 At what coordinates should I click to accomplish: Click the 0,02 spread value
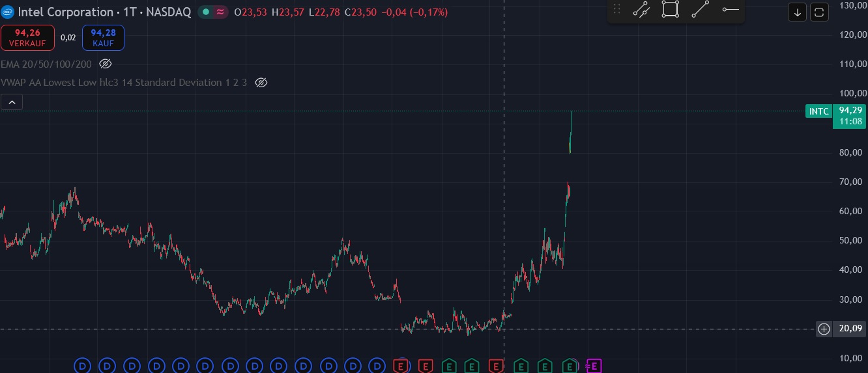point(68,38)
